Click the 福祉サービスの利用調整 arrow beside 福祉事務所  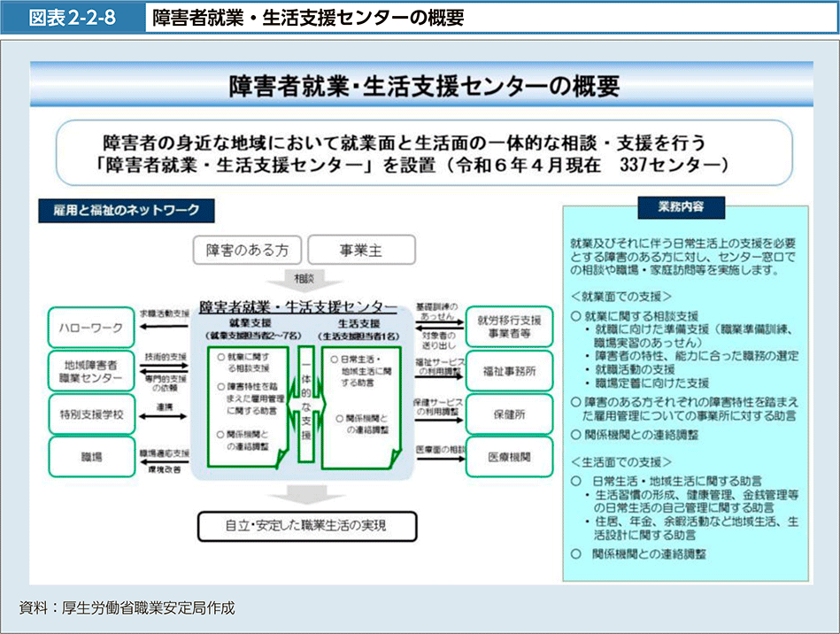pos(438,372)
